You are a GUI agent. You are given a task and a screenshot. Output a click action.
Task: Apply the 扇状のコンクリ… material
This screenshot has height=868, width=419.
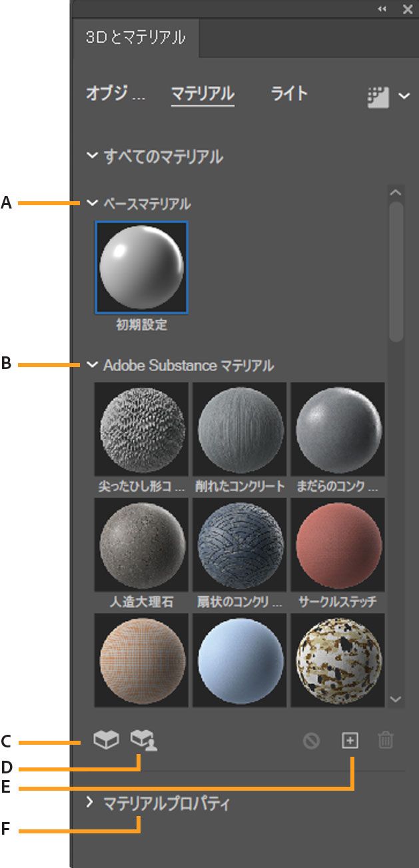pyautogui.click(x=239, y=544)
